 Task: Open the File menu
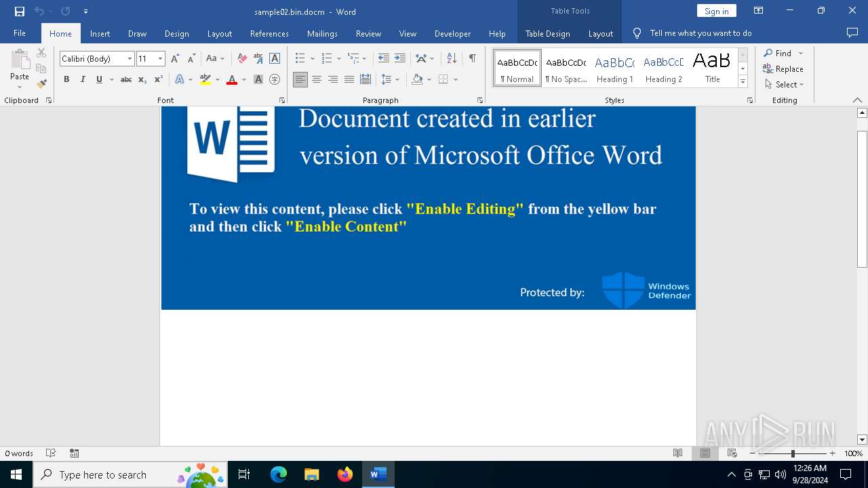pos(20,33)
